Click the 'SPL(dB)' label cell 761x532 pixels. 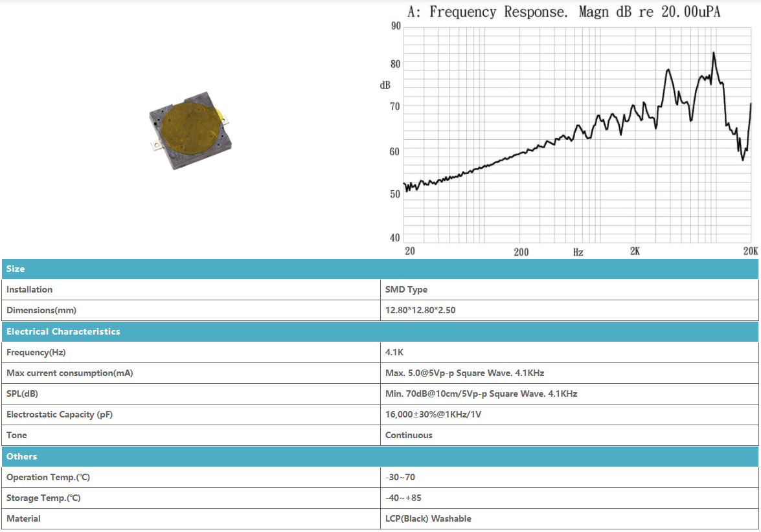pos(191,393)
